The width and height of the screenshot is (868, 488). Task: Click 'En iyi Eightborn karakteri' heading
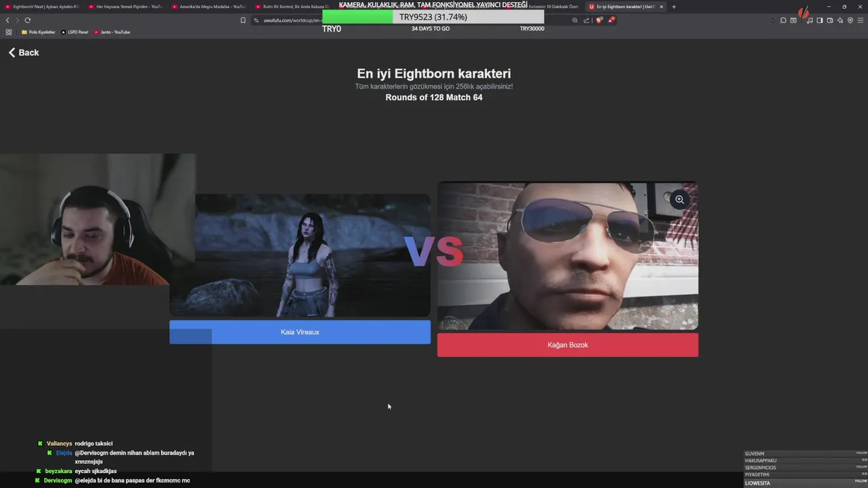[434, 74]
